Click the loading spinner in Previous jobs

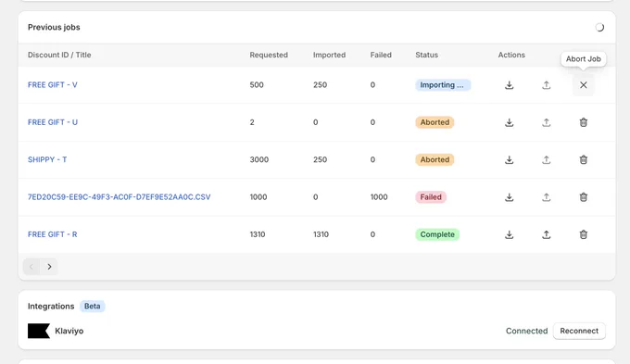[599, 27]
